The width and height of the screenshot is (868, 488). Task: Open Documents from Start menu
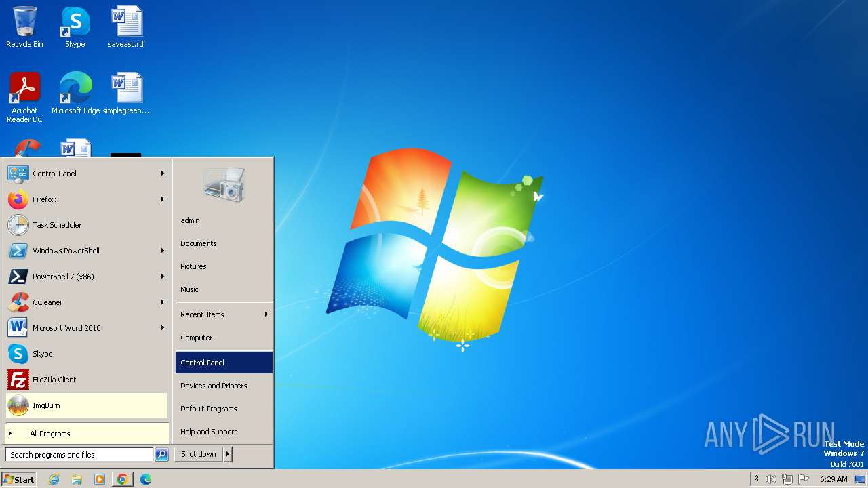coord(224,243)
